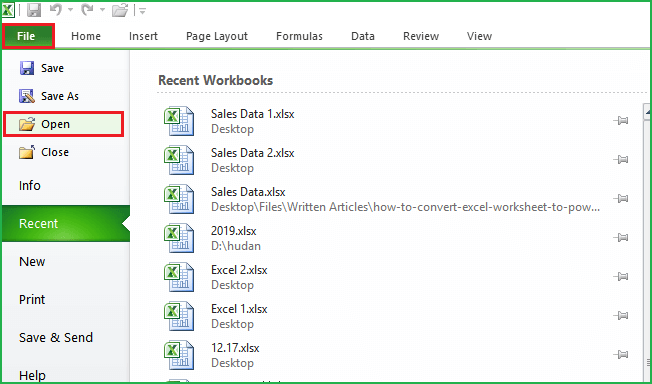Click the Excel file icon for Sales Data 2.xlsx
The image size is (652, 384).
pos(179,160)
